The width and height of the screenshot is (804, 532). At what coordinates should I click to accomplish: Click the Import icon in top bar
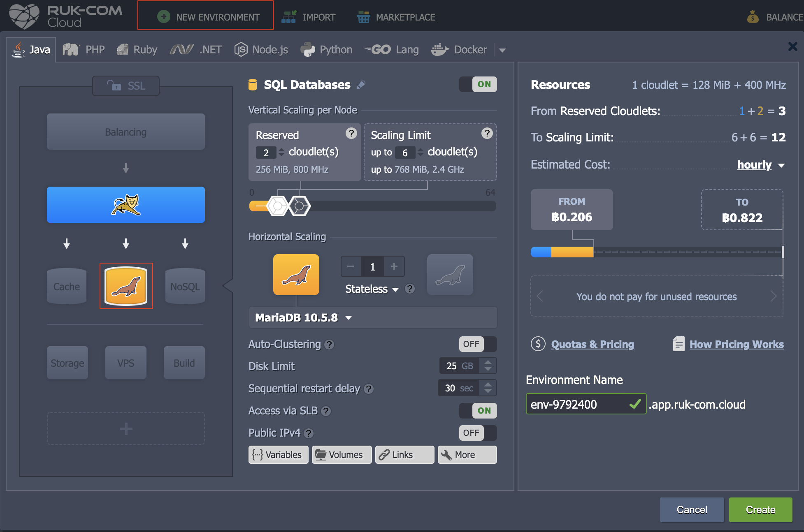point(288,17)
